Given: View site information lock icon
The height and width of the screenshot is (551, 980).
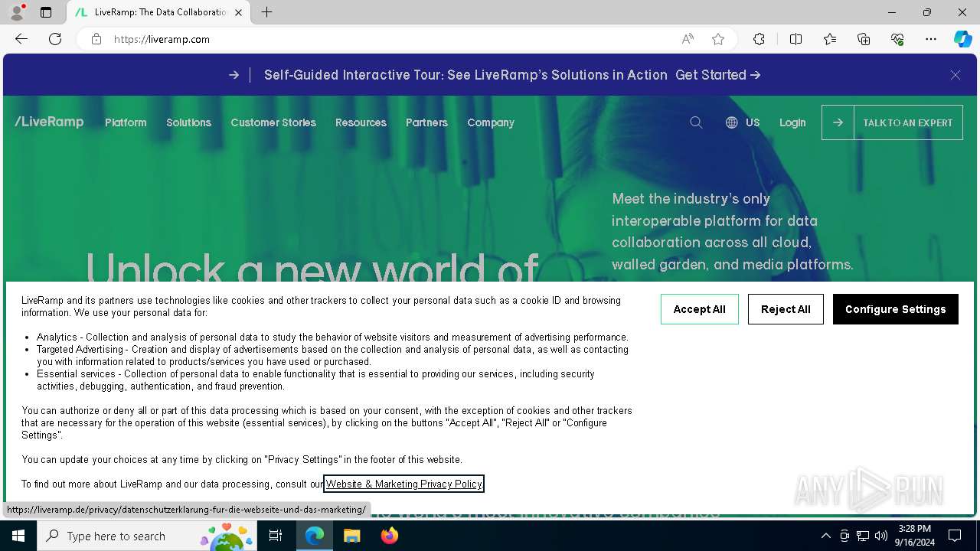Looking at the screenshot, I should click(96, 39).
